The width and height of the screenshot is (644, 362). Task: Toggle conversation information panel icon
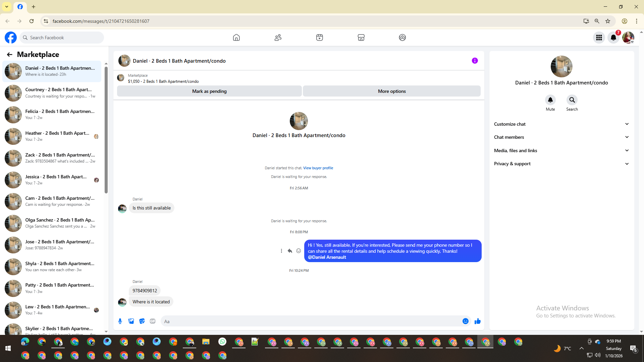[x=475, y=61]
